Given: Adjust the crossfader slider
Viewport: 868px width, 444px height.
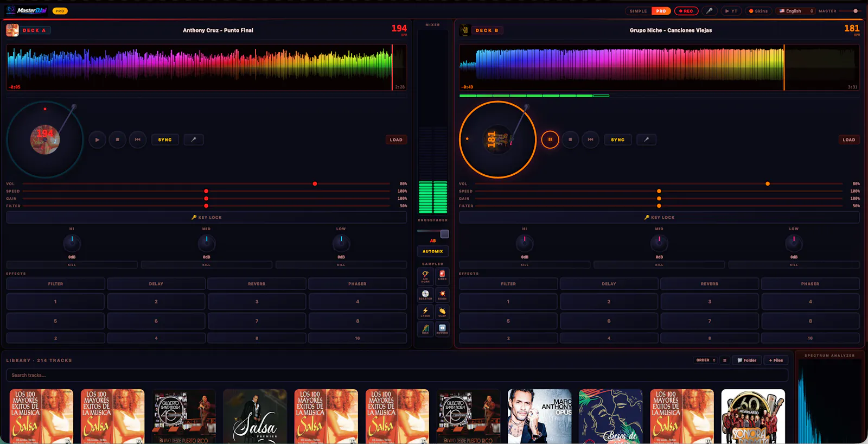Looking at the screenshot, I should [x=433, y=233].
